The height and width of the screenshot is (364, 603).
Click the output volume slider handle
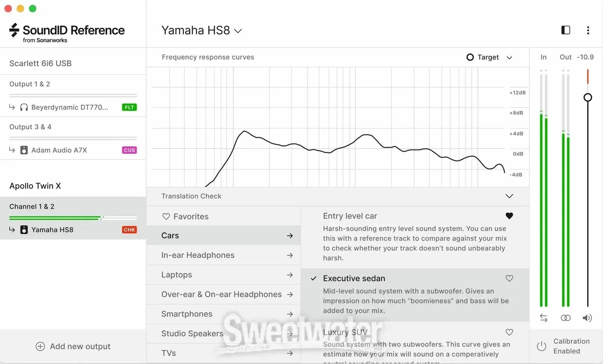588,98
